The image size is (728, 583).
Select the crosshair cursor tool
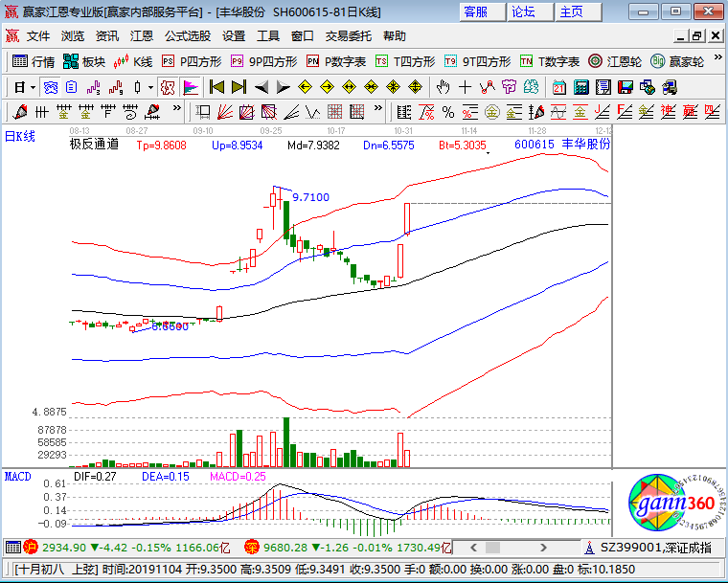point(465,87)
